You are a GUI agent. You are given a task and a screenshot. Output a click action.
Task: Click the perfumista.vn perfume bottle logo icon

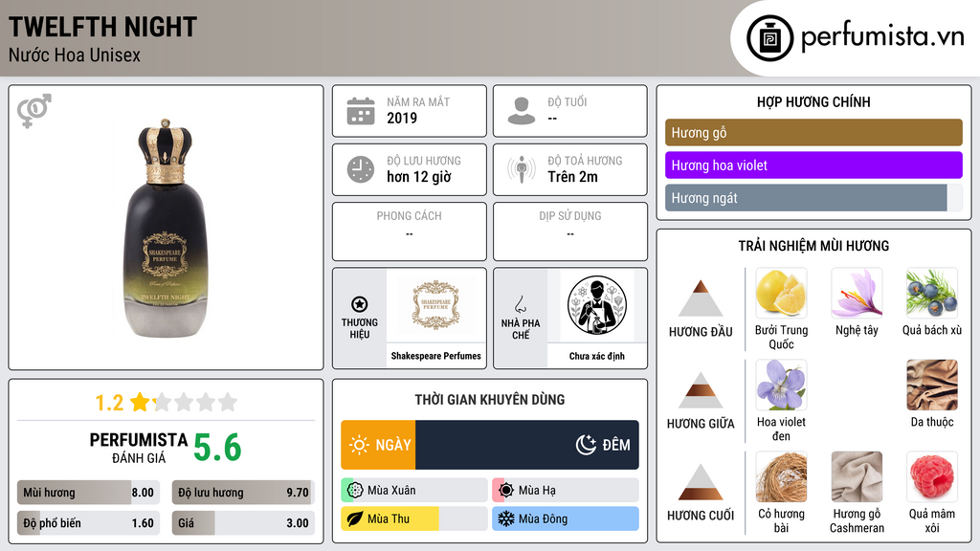(769, 38)
